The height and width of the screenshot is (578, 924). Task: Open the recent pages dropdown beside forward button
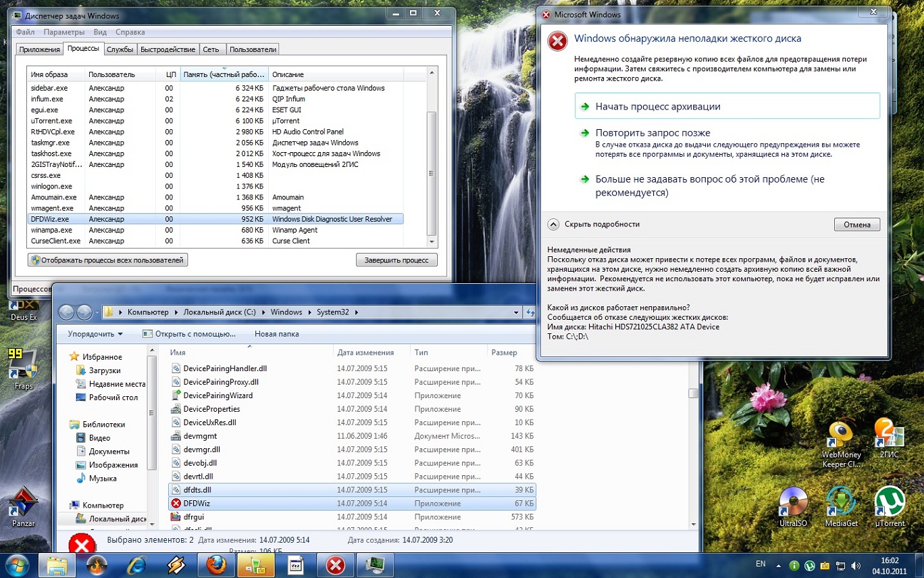click(x=97, y=312)
